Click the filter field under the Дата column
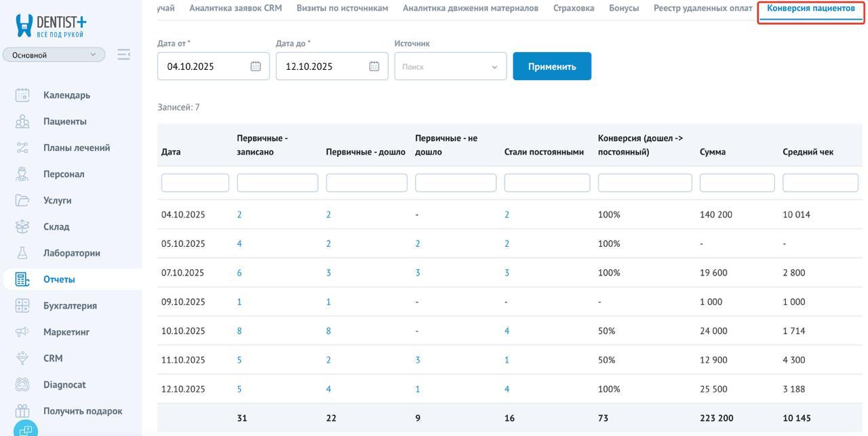This screenshot has height=436, width=868. 195,182
